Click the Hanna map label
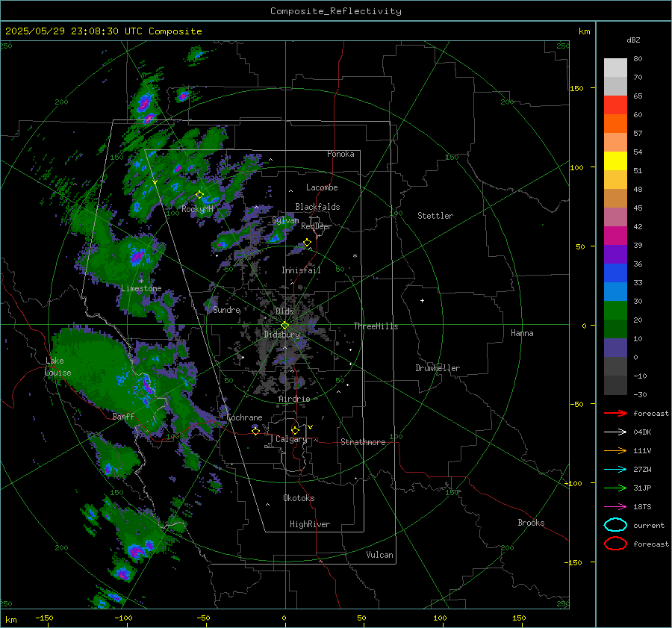Image resolution: width=672 pixels, height=628 pixels. click(522, 333)
